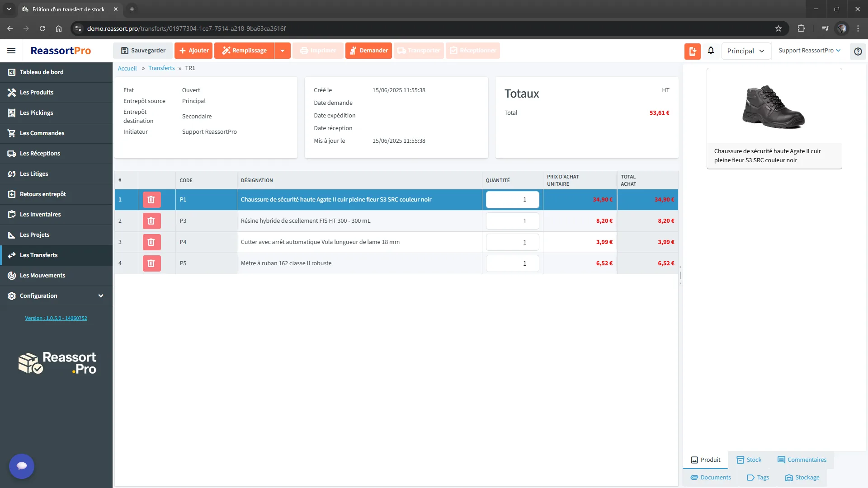Reload the page in browser
The width and height of the screenshot is (868, 488).
pos(42,28)
